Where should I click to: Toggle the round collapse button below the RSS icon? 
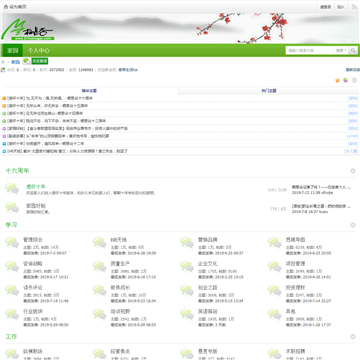click(x=354, y=80)
